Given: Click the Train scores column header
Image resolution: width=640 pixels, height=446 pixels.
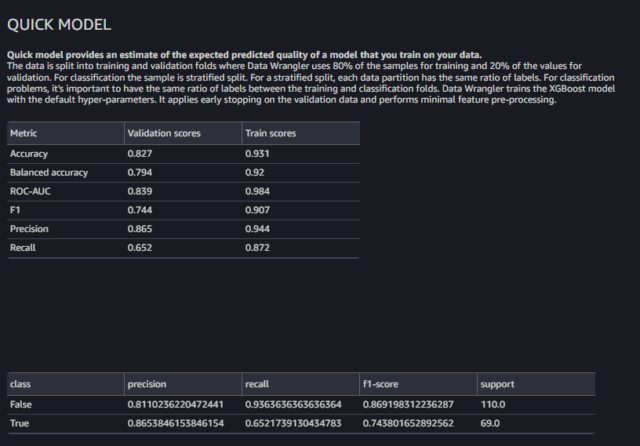Looking at the screenshot, I should (x=270, y=133).
